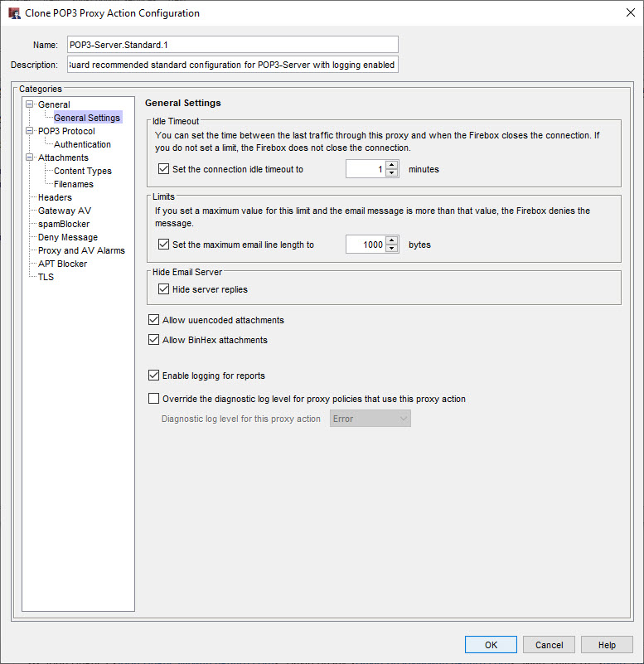Screen dimensions: 644x664
Task: Toggle the connection idle timeout checkbox
Action: (163, 169)
